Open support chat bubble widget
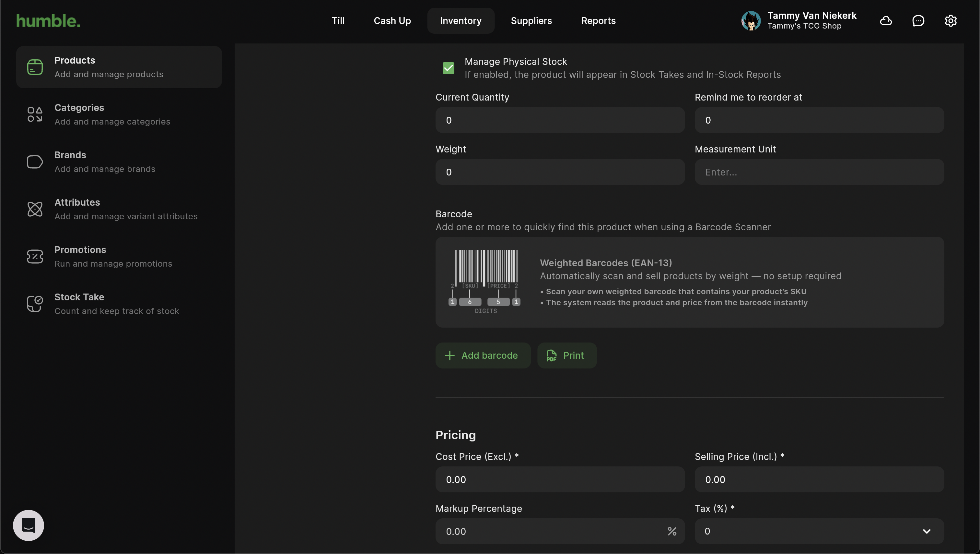Image resolution: width=980 pixels, height=554 pixels. [29, 525]
